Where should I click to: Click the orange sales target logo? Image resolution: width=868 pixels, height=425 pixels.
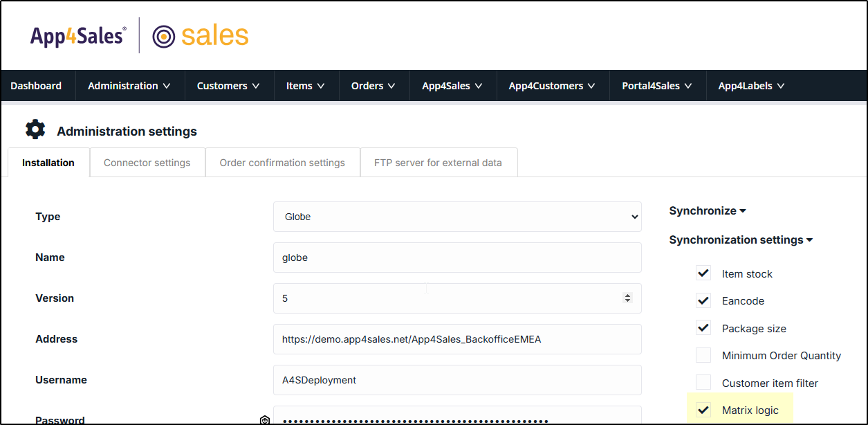(201, 36)
